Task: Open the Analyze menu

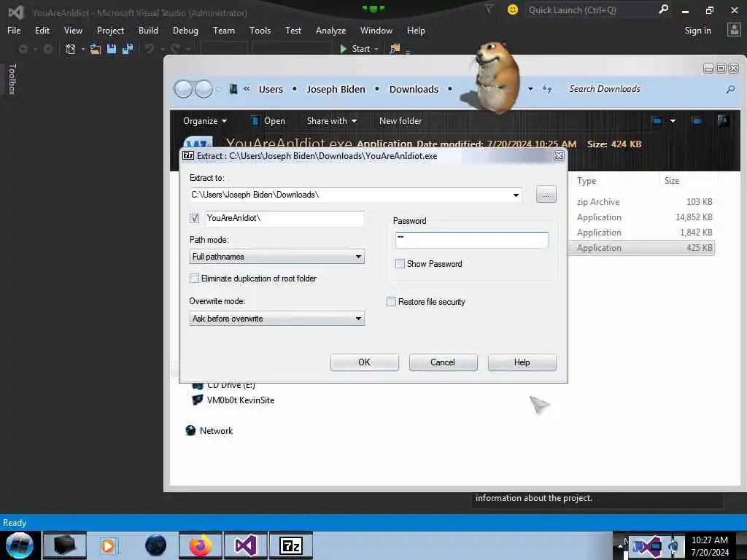Action: pos(330,31)
